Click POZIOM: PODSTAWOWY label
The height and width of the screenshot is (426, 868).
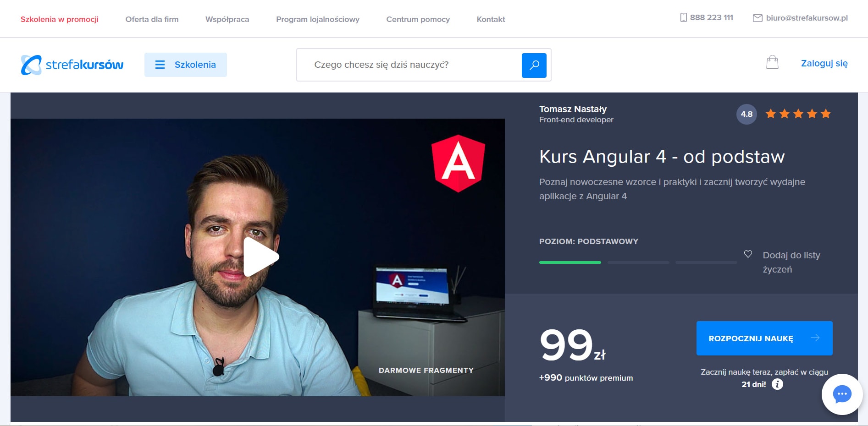588,241
